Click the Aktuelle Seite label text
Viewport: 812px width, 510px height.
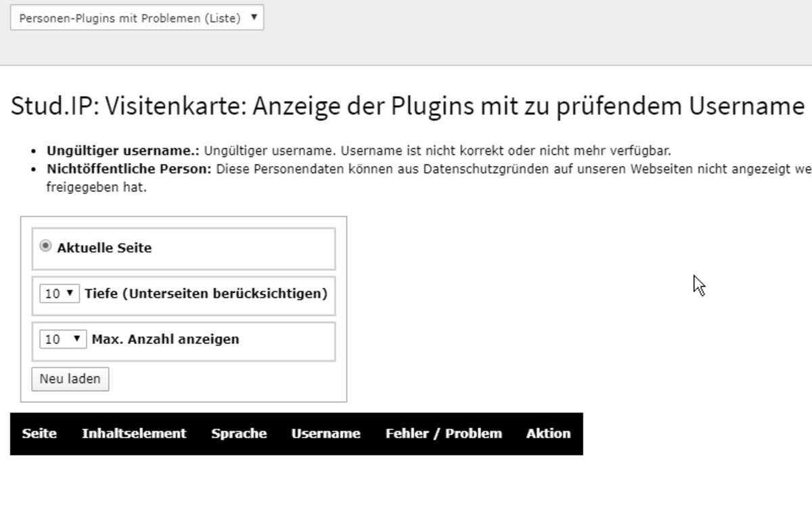104,248
